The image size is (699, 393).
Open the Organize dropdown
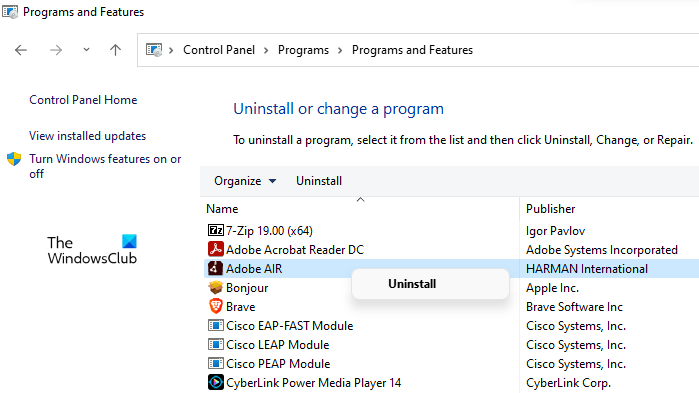tap(245, 181)
